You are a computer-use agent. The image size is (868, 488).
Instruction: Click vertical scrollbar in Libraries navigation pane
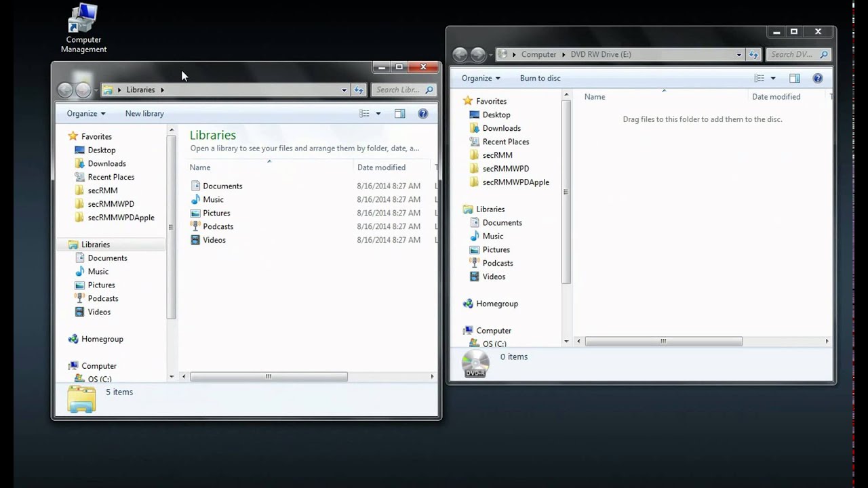click(x=172, y=227)
